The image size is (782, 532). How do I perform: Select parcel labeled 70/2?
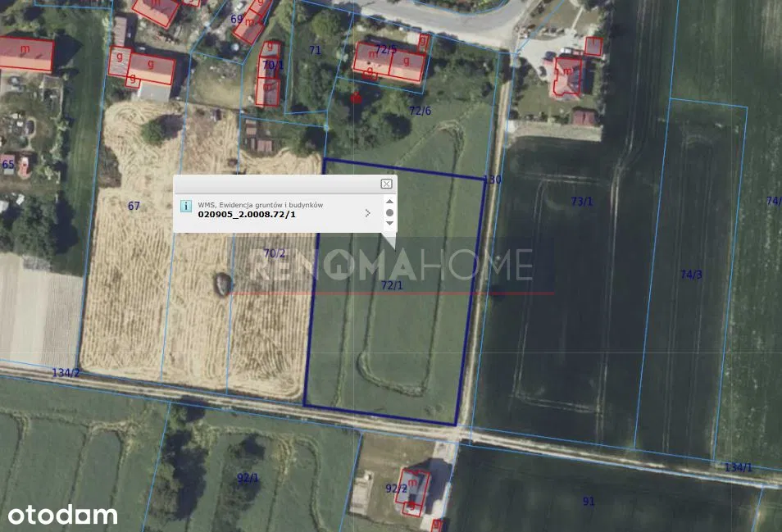tap(275, 254)
